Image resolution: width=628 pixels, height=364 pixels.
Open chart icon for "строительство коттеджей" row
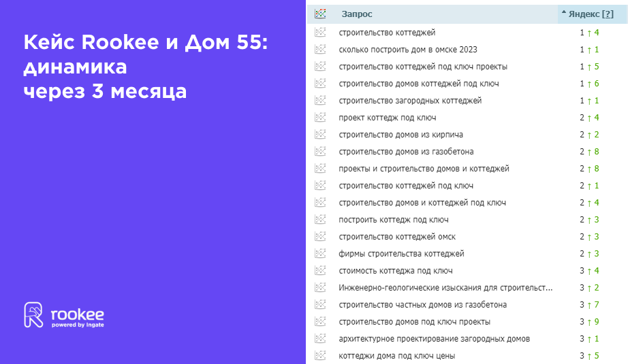click(x=320, y=33)
